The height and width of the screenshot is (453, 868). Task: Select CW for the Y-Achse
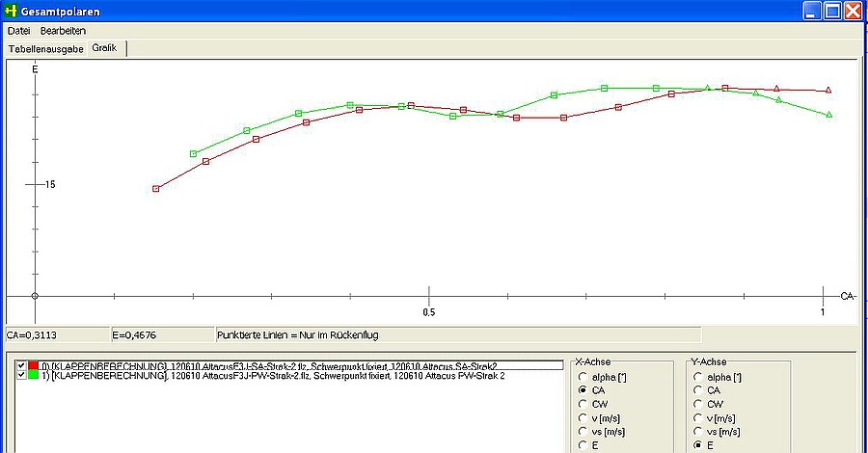(x=698, y=404)
